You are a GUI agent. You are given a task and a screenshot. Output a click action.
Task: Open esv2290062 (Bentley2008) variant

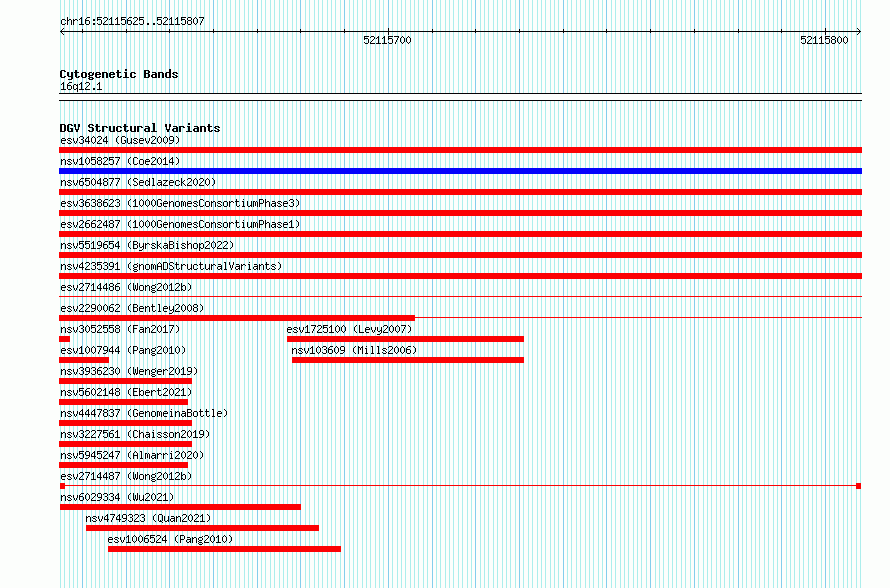(132, 308)
